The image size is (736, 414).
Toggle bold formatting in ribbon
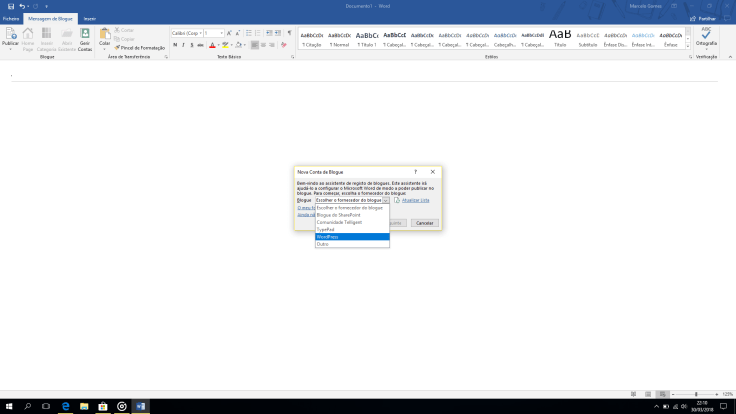click(175, 45)
